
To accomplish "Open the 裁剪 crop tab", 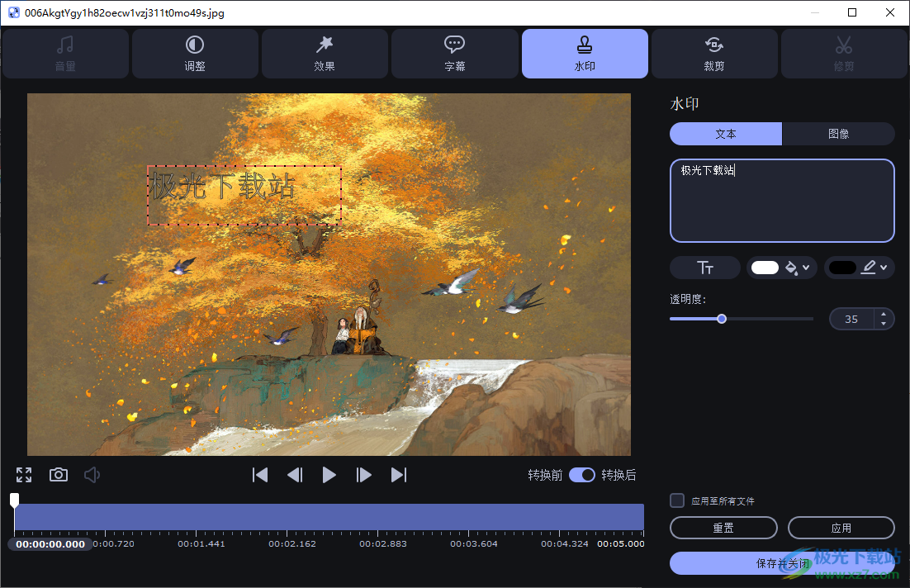I will (x=714, y=54).
